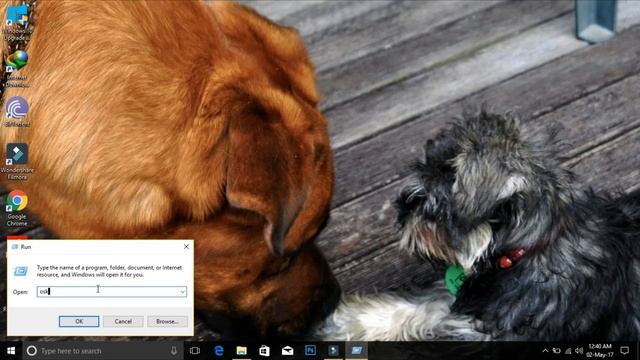This screenshot has width=640, height=360.
Task: Open Task View from the taskbar
Action: click(195, 351)
